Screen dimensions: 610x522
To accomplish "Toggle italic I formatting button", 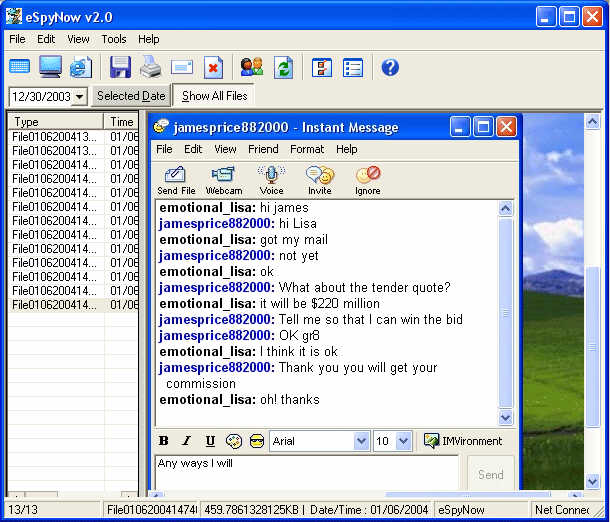I will coord(187,441).
